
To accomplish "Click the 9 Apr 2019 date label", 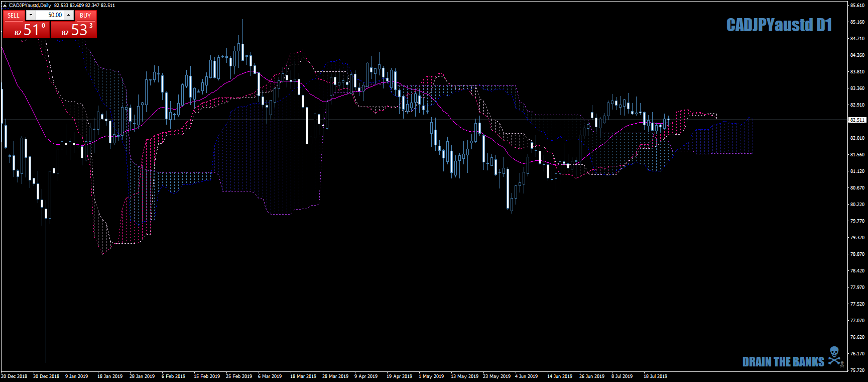I will 366,376.
